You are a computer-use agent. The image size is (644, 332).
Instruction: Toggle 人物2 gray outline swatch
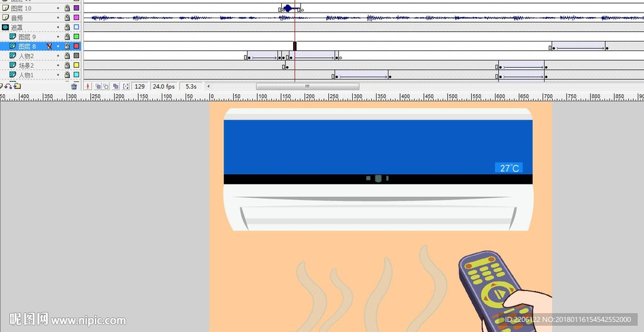(76, 55)
